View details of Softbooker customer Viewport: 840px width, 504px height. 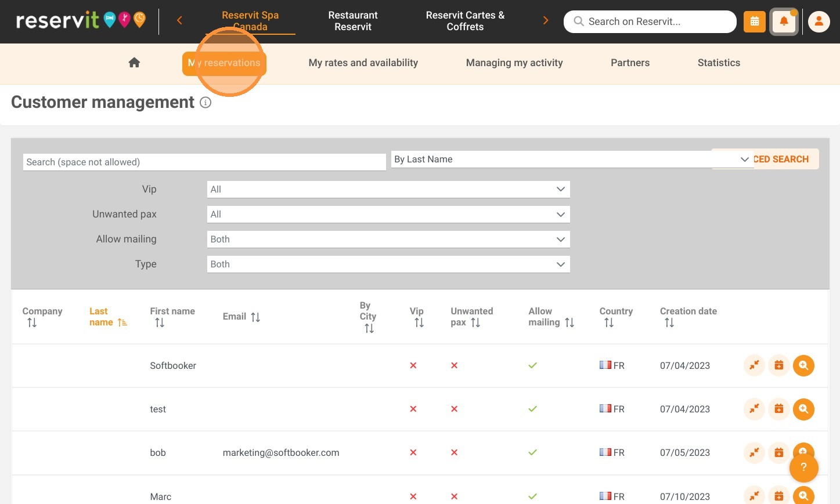coord(804,365)
